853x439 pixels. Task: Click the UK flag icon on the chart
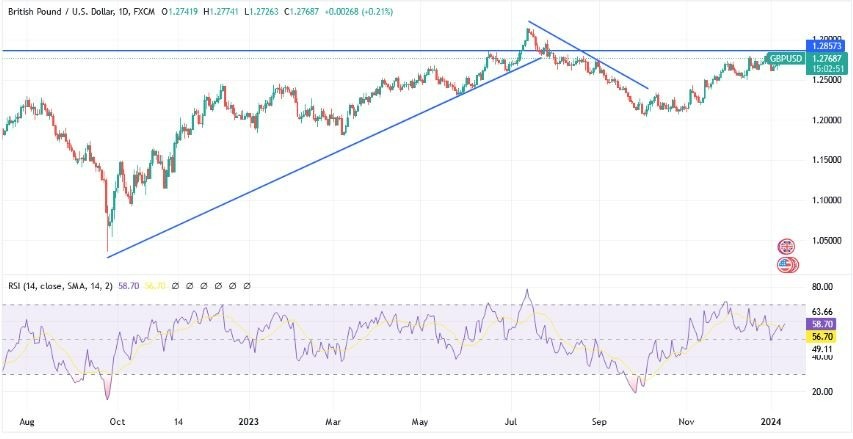coord(786,246)
